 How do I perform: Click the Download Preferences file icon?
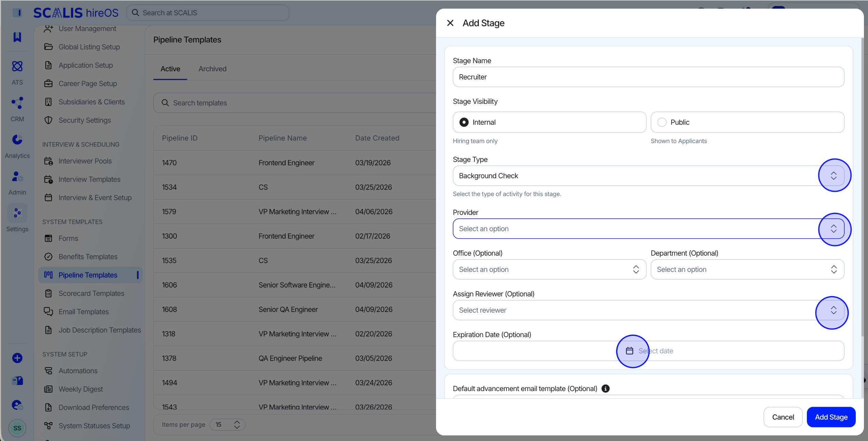[49, 407]
